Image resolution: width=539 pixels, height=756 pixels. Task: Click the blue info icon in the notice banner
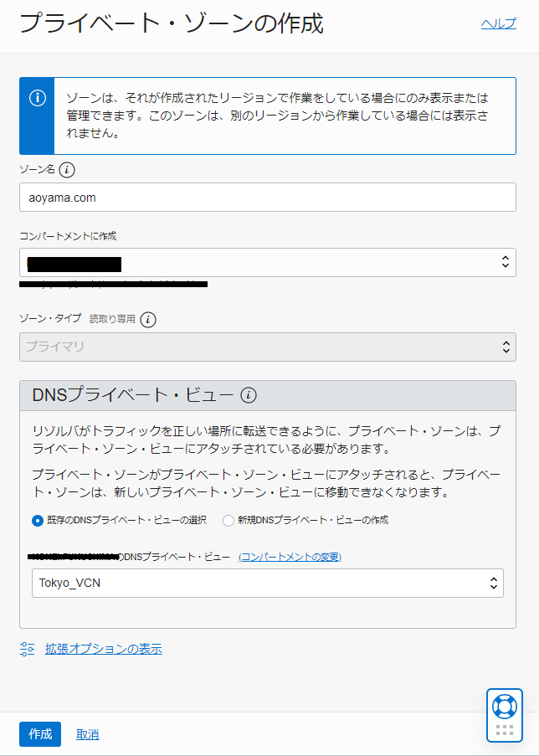37,98
